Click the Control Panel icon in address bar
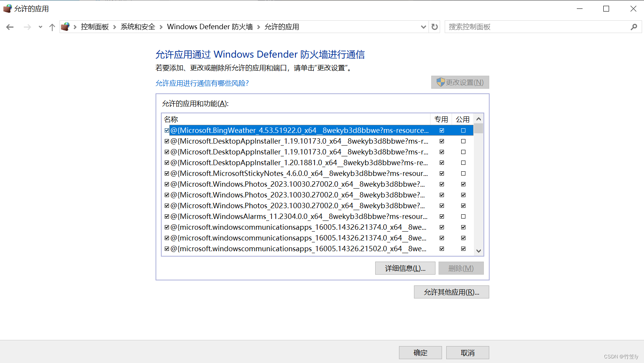This screenshot has height=363, width=644. (x=66, y=27)
